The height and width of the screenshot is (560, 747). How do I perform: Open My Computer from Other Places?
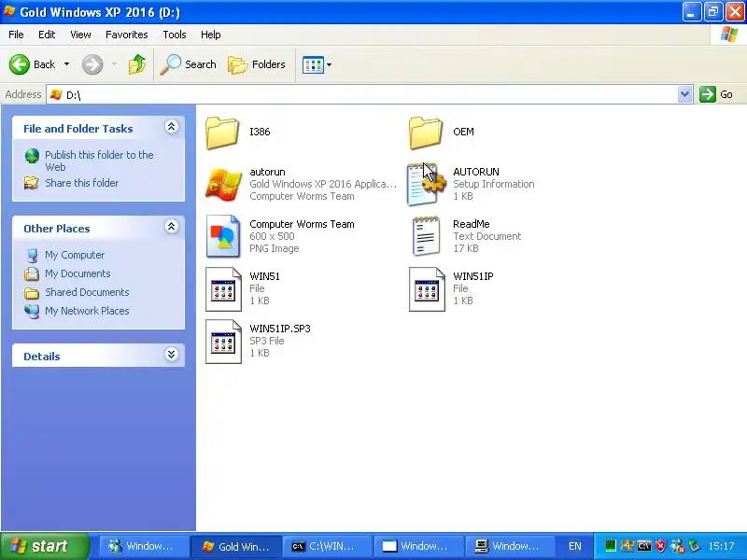coord(75,255)
